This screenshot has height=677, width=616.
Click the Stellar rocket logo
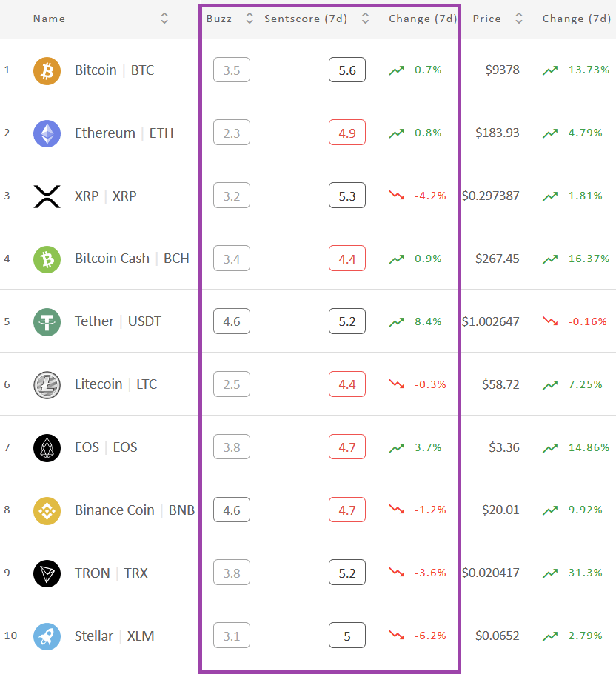point(47,637)
